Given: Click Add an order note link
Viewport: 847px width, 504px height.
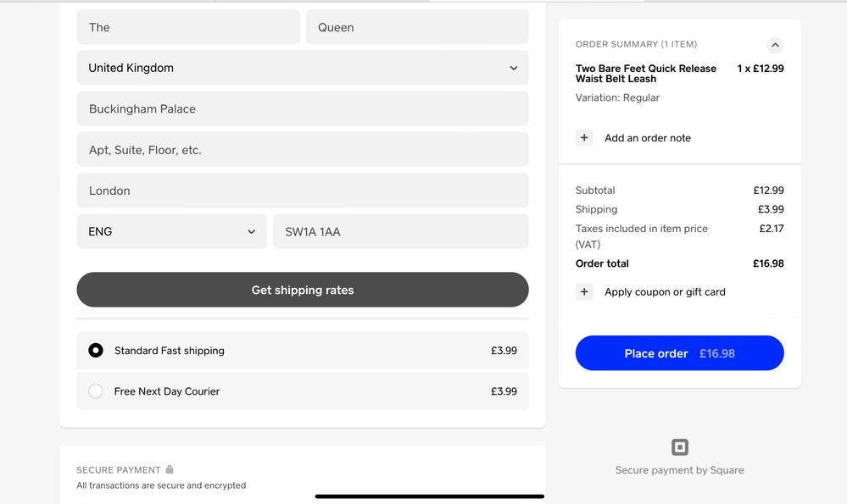Looking at the screenshot, I should click(x=648, y=138).
